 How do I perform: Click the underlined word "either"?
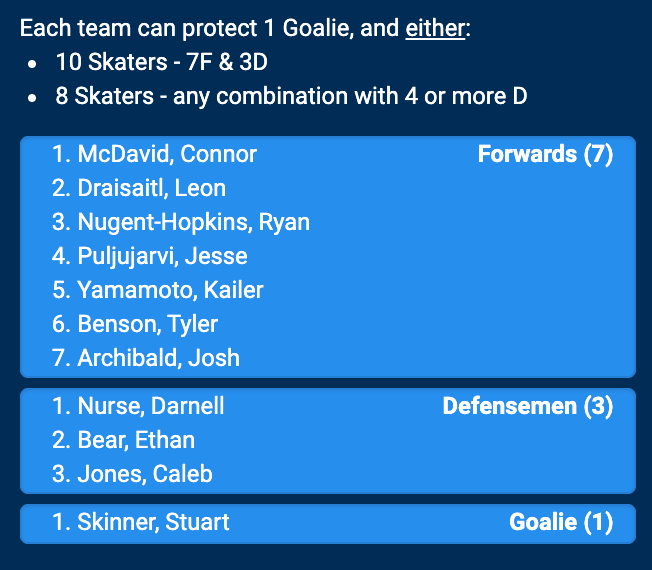click(x=434, y=28)
